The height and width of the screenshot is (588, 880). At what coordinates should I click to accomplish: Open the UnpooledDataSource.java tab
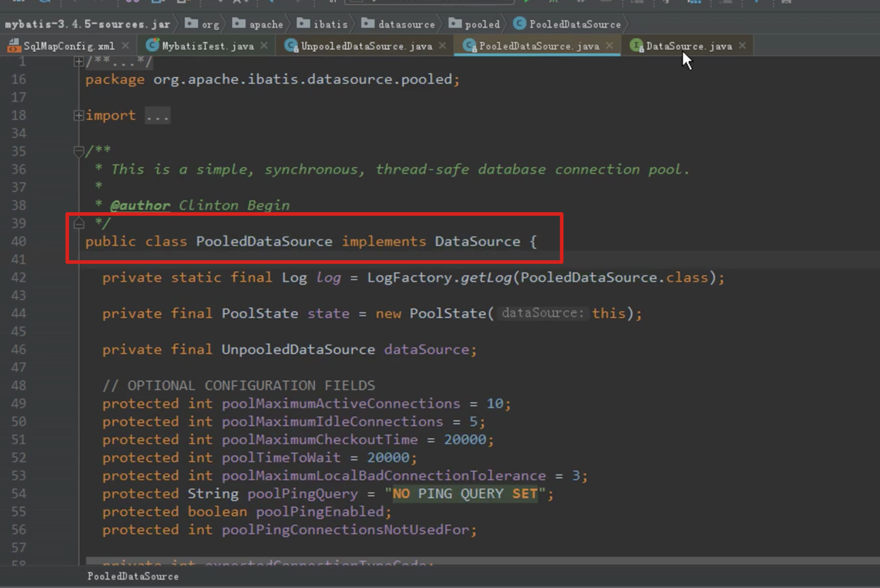(x=366, y=46)
